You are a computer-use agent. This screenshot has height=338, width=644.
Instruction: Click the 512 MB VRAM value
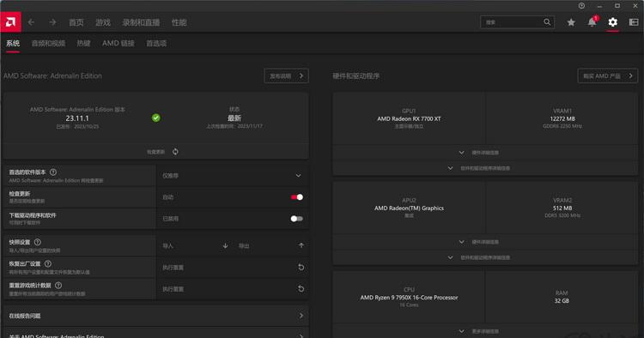click(562, 208)
